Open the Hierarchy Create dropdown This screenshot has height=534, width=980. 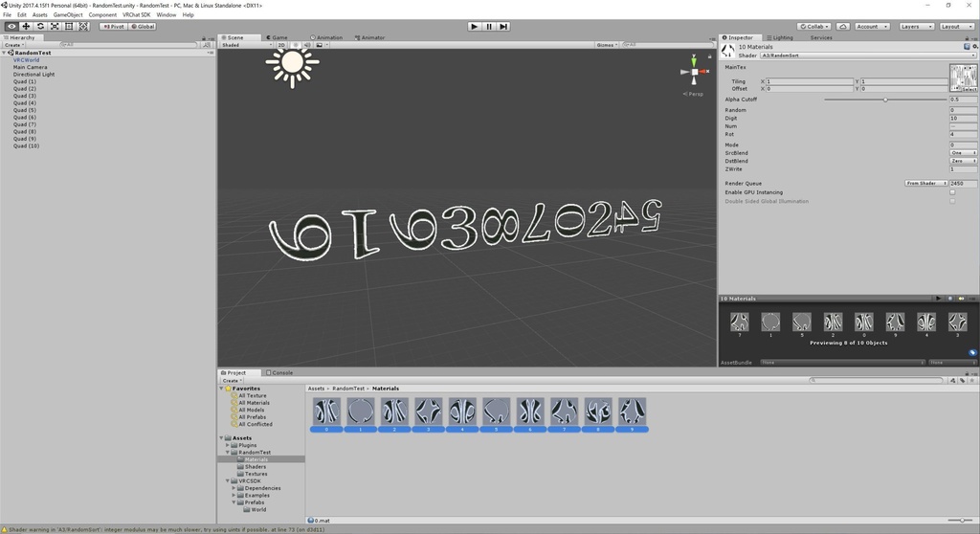13,45
